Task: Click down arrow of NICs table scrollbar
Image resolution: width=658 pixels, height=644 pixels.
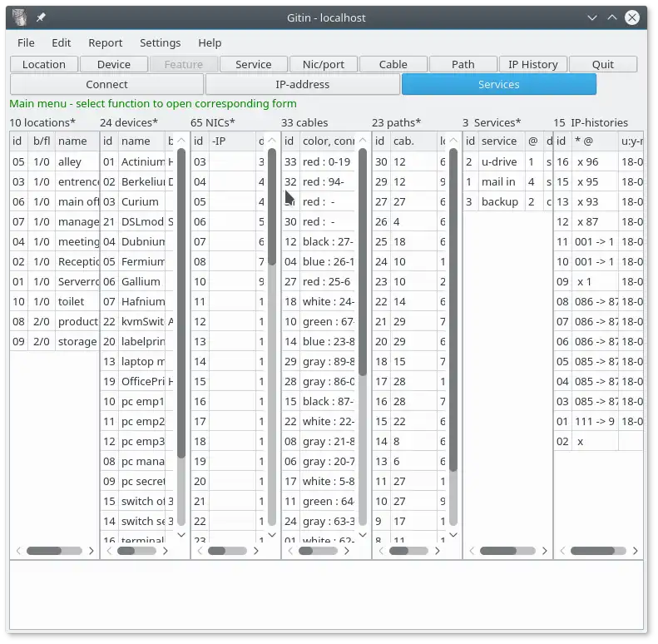Action: point(272,534)
